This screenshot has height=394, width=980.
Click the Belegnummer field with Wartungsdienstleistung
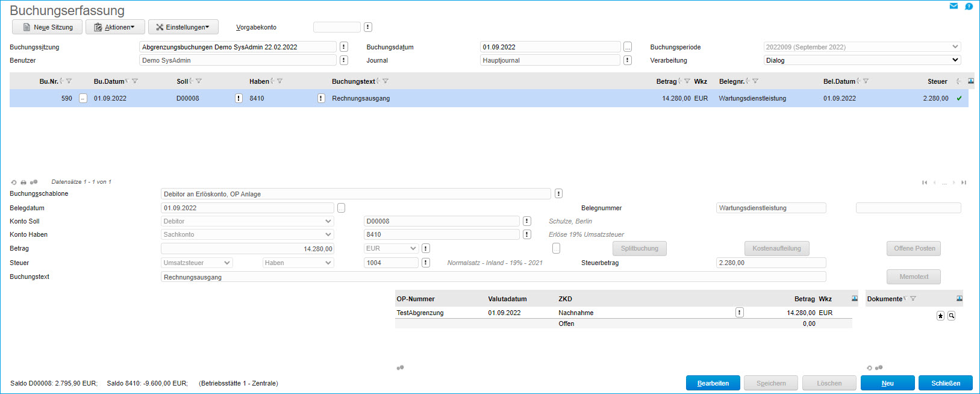pyautogui.click(x=771, y=208)
